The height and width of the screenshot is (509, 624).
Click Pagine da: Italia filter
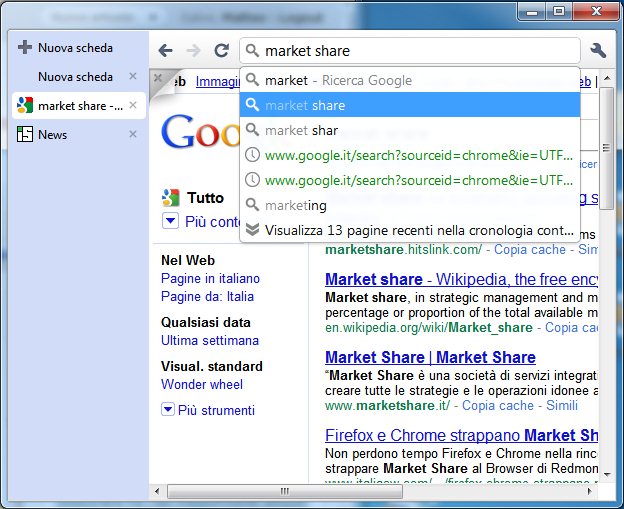pyautogui.click(x=207, y=296)
